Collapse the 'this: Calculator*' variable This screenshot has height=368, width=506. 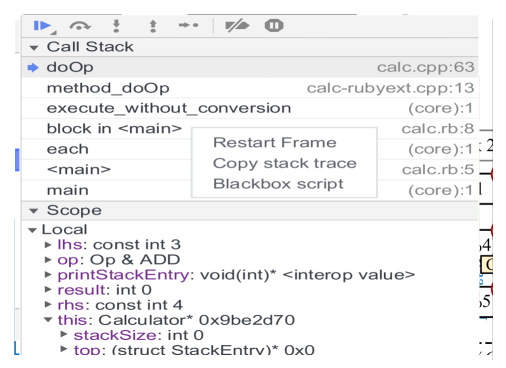click(48, 320)
